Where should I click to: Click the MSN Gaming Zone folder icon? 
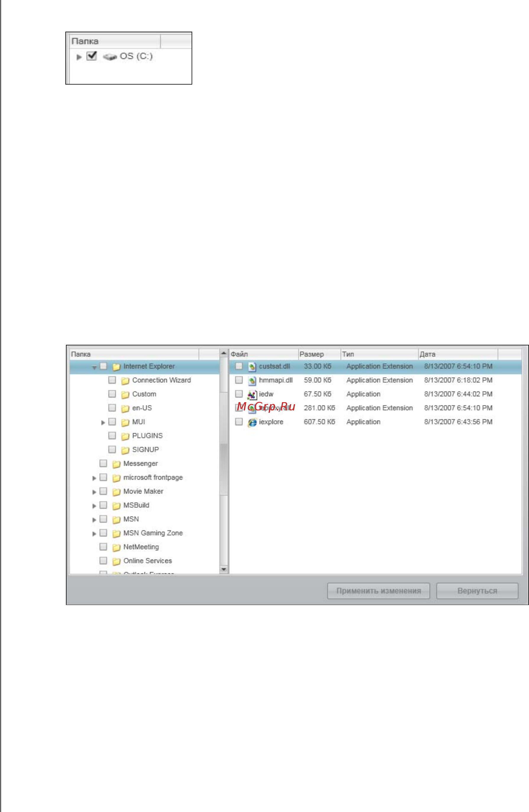pyautogui.click(x=116, y=534)
